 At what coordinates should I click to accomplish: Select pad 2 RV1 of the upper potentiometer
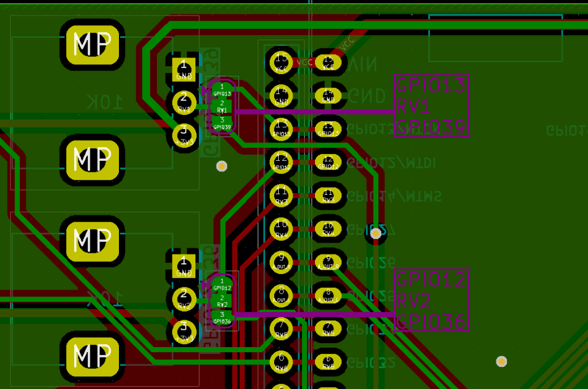coord(184,103)
